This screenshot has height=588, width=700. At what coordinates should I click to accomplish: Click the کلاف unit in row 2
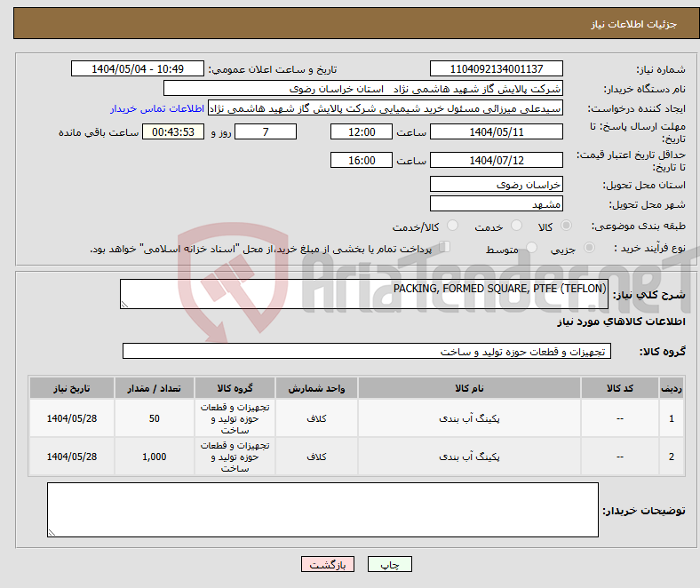pyautogui.click(x=316, y=457)
